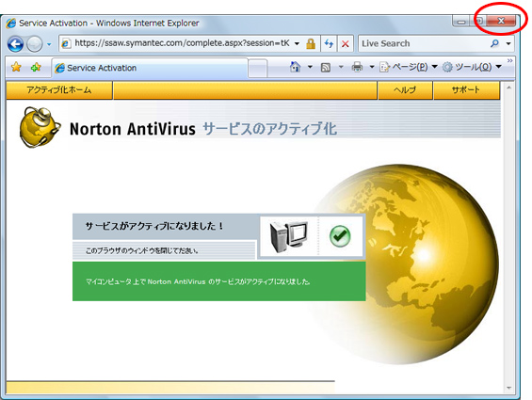Viewport: 532px width, 400px height.
Task: Open the search provider dropdown arrow
Action: coord(508,43)
